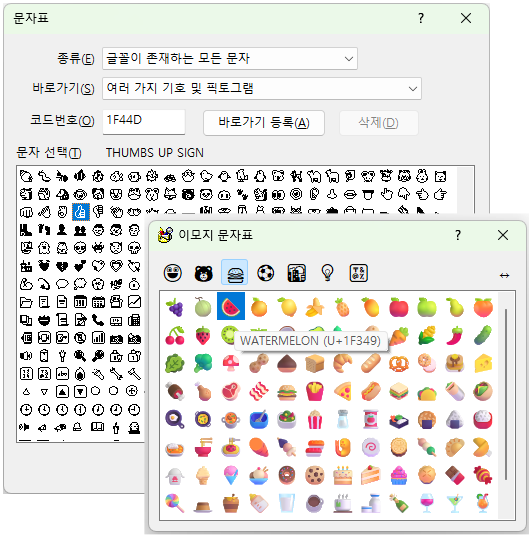Viewport: 529px width, 535px height.
Task: Open the symbols emoji category tab
Action: tap(358, 273)
